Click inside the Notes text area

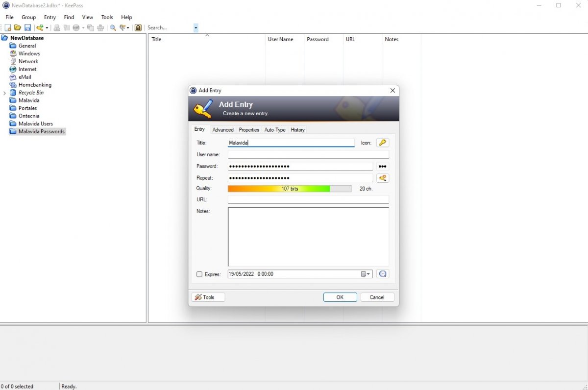point(308,237)
